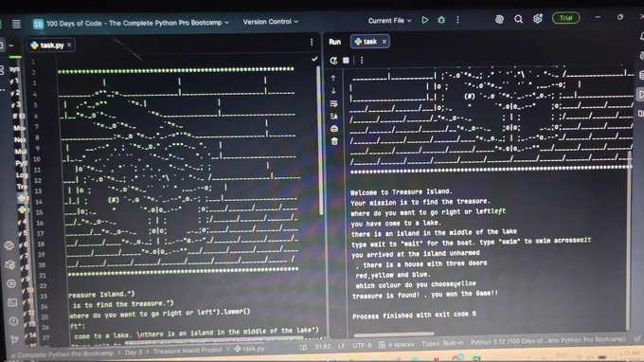Screen dimensions: 644x362
Task: Click the 'Welcome to Treasure Island.' console line
Action: click(x=402, y=191)
